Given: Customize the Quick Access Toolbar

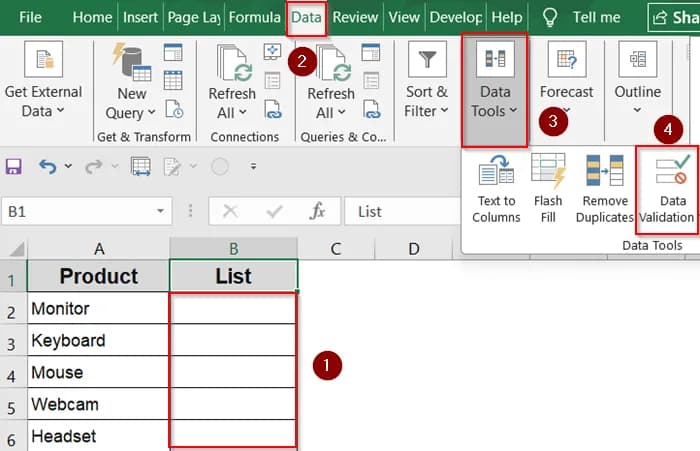Looking at the screenshot, I should [x=254, y=166].
